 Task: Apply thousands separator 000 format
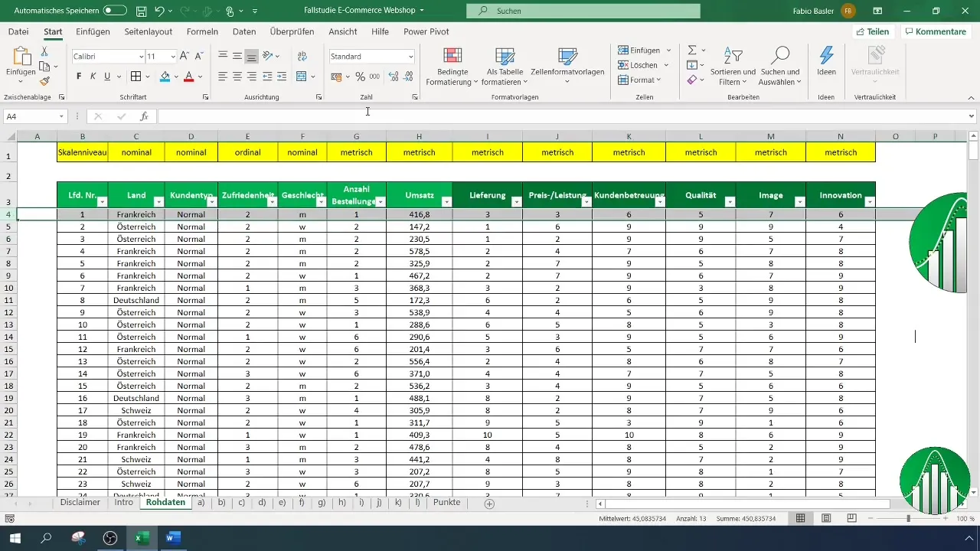click(374, 77)
